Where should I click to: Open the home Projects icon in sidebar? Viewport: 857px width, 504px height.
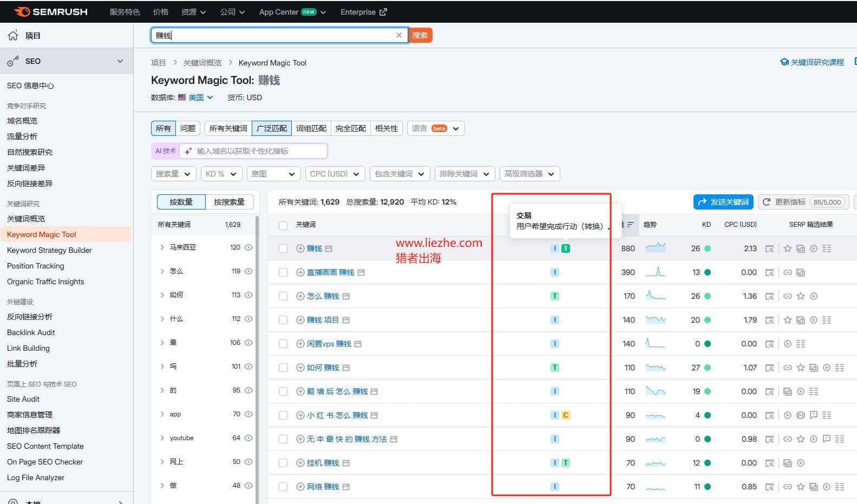[13, 36]
